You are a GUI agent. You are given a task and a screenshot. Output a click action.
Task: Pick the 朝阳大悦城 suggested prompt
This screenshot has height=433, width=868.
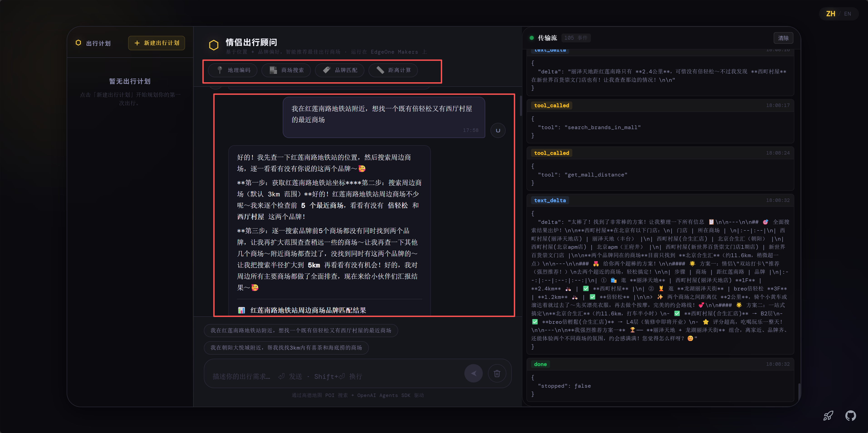(286, 348)
